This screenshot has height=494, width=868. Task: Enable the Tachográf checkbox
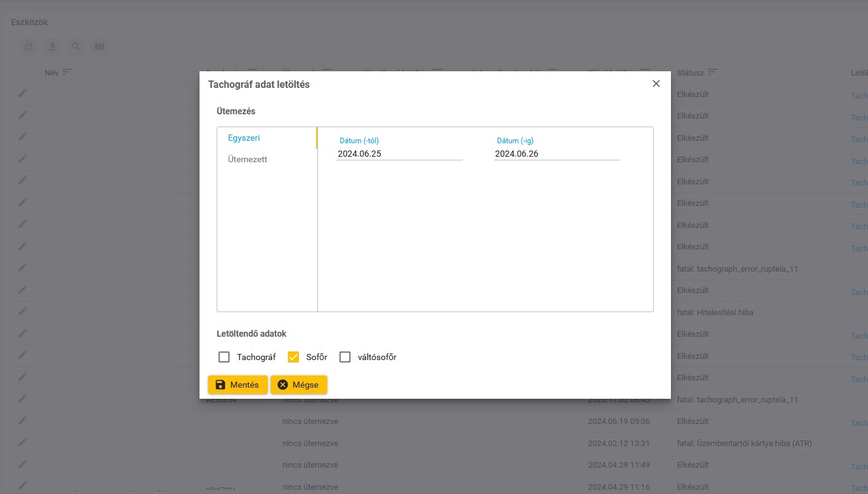tap(224, 357)
